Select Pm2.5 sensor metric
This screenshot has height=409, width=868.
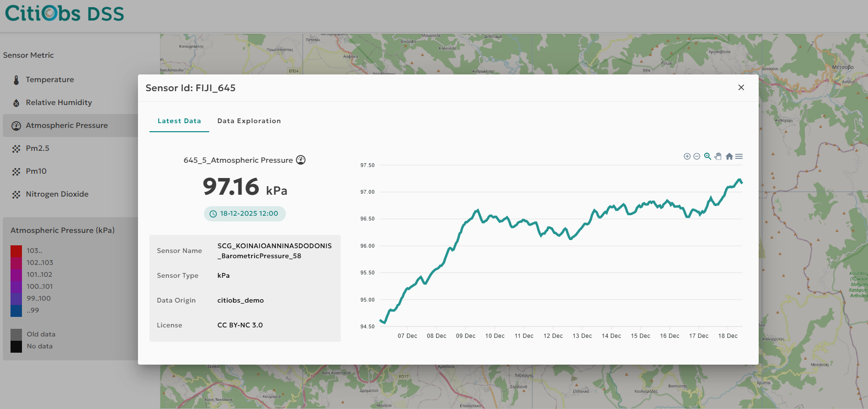[x=37, y=148]
